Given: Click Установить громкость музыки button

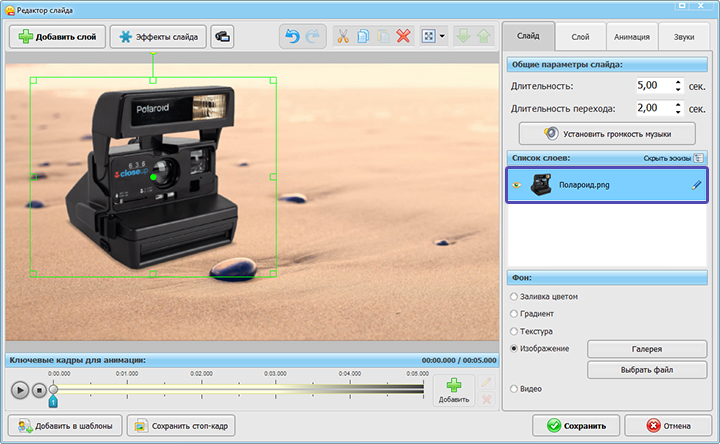Looking at the screenshot, I should [x=607, y=134].
